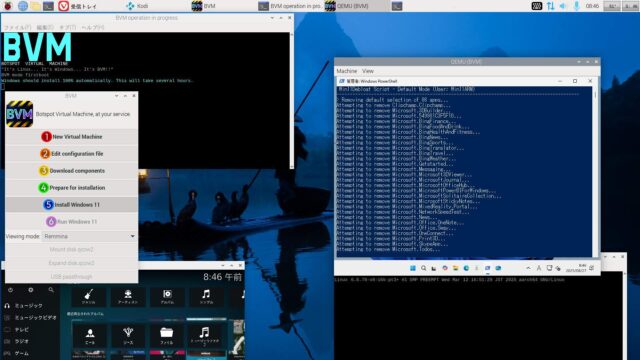
Task: Open Edge browser icon in VM taskbar
Action: pos(466,268)
